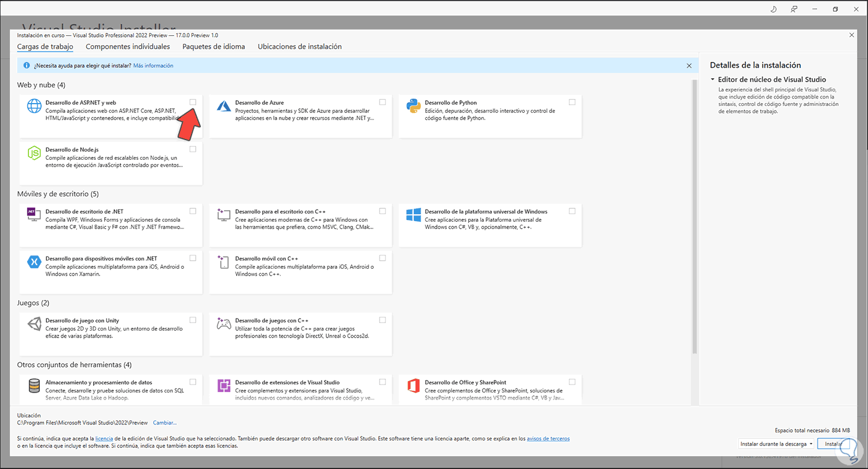The height and width of the screenshot is (469, 868).
Task: Open the Instalar durante la descarga dropdown
Action: 777,444
